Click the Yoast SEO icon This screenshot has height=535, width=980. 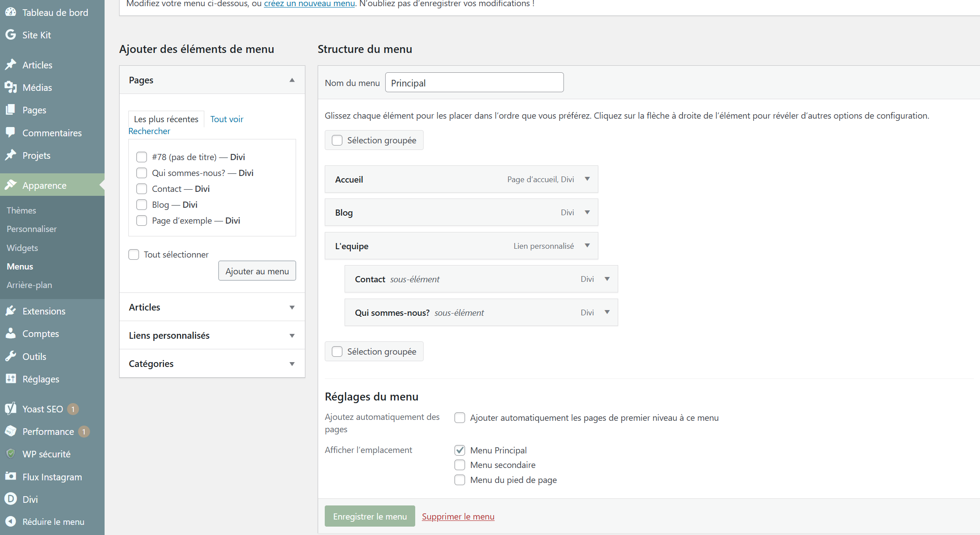[11, 409]
